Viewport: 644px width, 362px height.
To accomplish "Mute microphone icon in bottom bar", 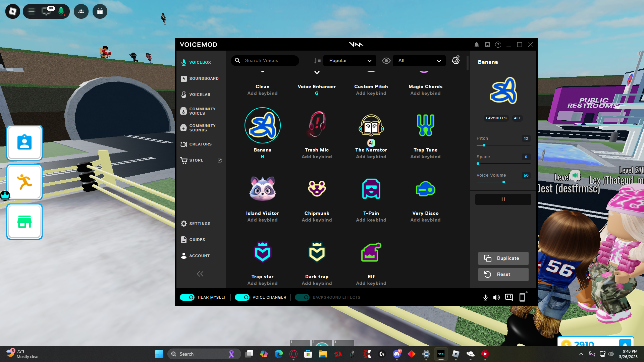I will click(485, 297).
